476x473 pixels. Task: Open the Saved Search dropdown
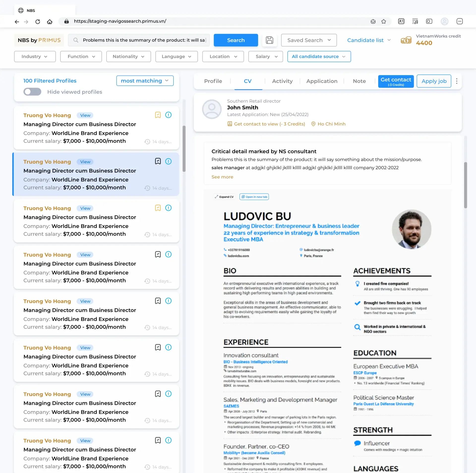(309, 40)
